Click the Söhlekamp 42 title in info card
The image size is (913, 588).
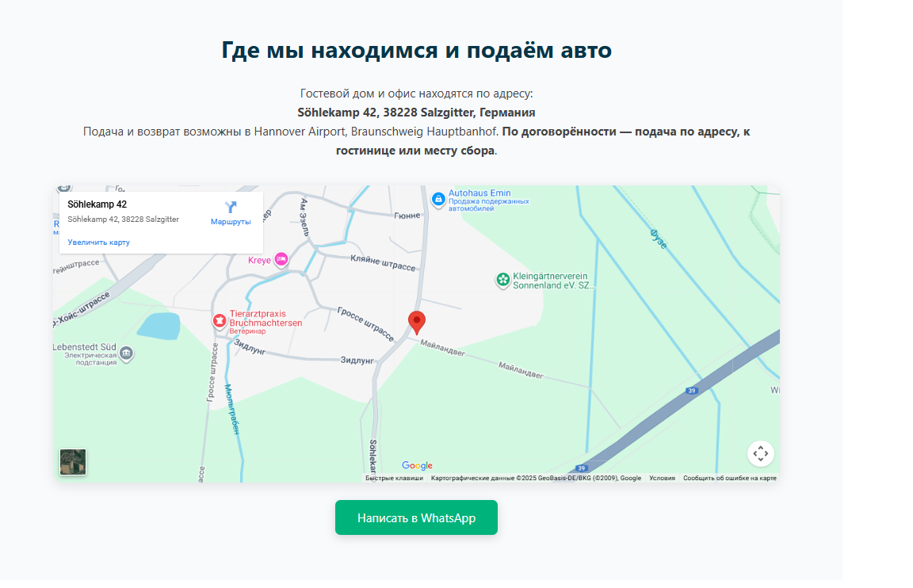tap(97, 204)
